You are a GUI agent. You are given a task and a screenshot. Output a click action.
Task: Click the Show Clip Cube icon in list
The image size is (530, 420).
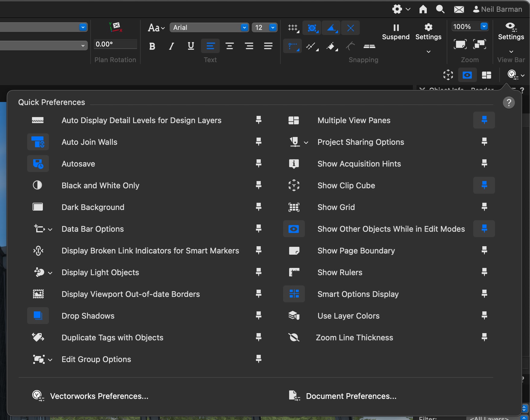(x=294, y=185)
